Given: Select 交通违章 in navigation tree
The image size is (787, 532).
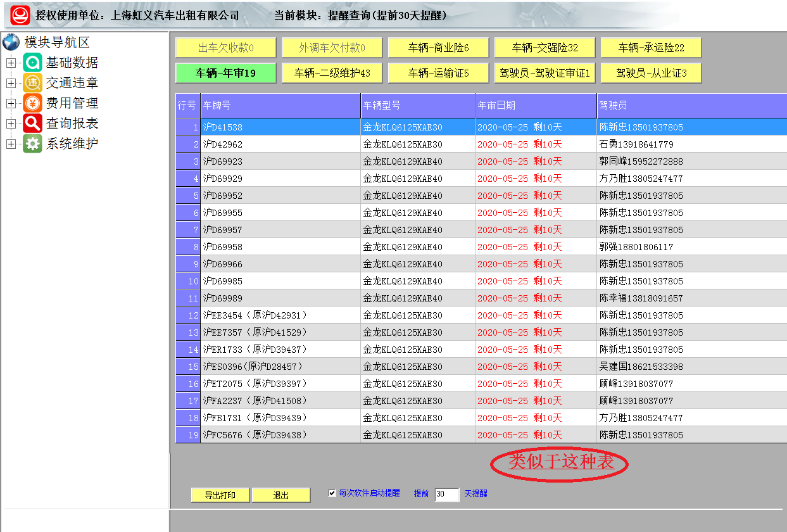Looking at the screenshot, I should point(72,83).
